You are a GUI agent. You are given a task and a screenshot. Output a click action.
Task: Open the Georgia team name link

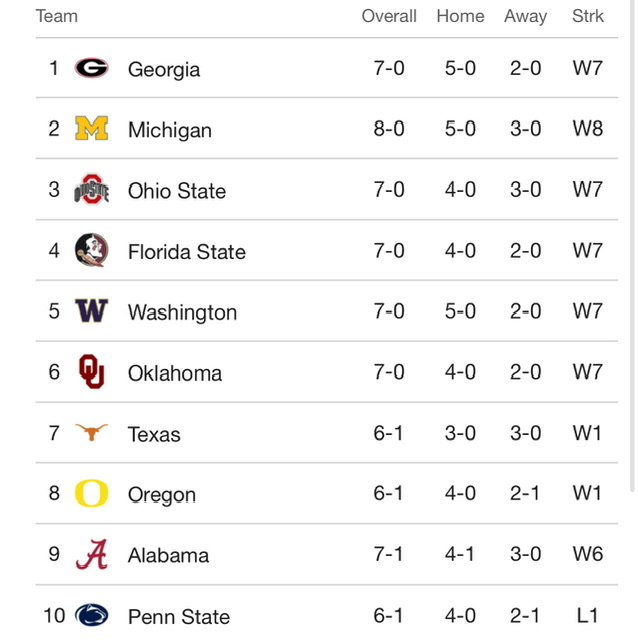click(164, 69)
